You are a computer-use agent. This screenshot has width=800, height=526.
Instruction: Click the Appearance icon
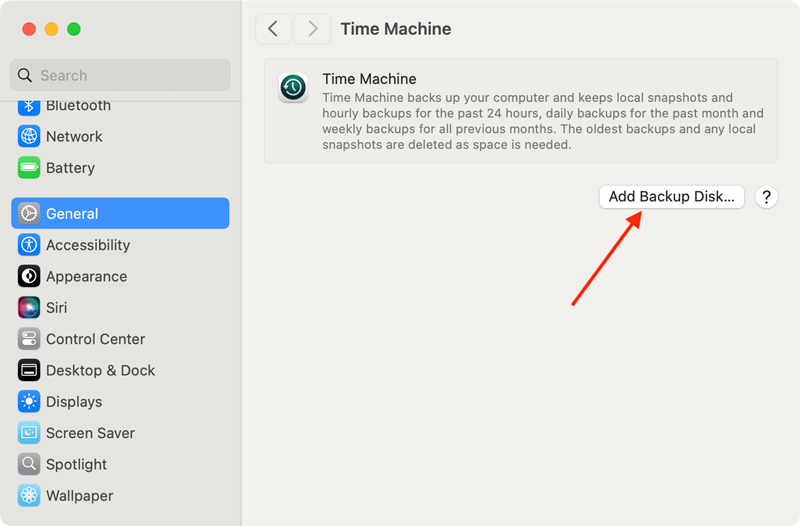[29, 276]
